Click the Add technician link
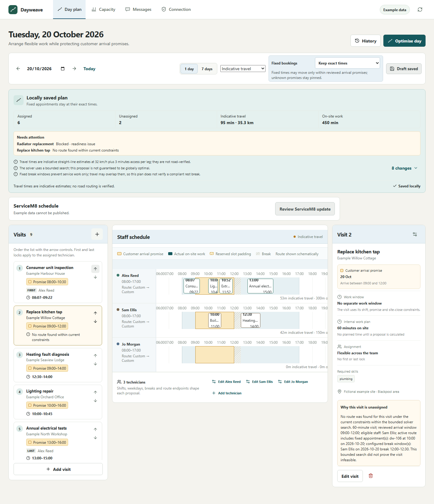 tap(227, 393)
